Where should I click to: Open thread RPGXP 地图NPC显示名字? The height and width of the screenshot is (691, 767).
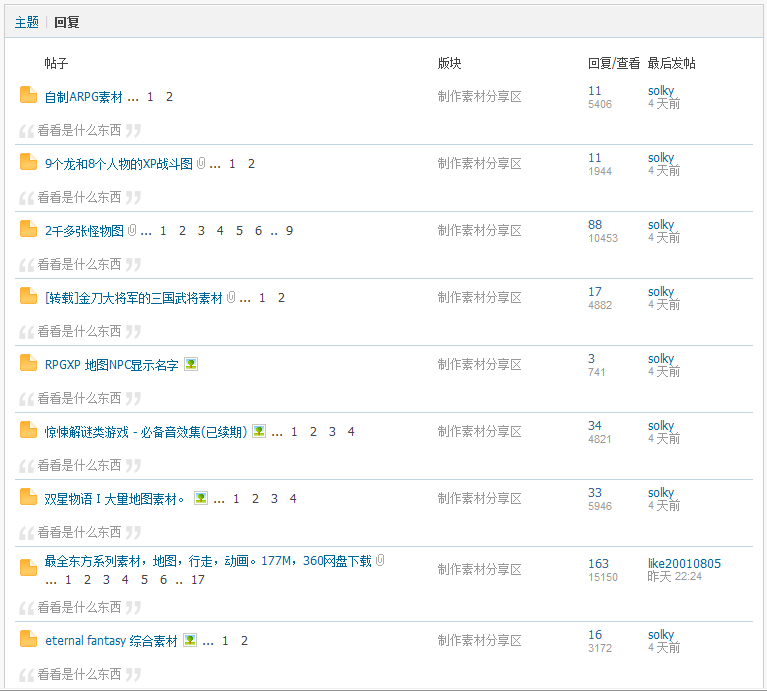tap(112, 365)
